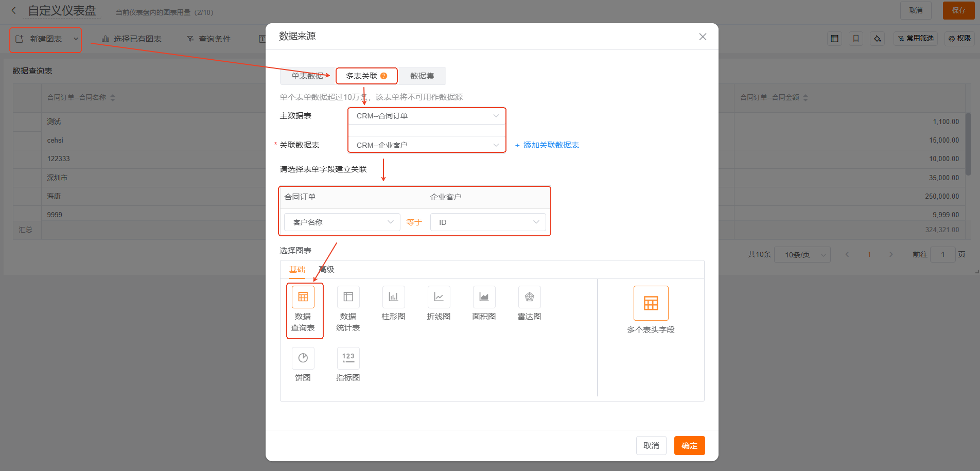Switch to the 数据集 tab
This screenshot has height=471, width=980.
point(422,76)
